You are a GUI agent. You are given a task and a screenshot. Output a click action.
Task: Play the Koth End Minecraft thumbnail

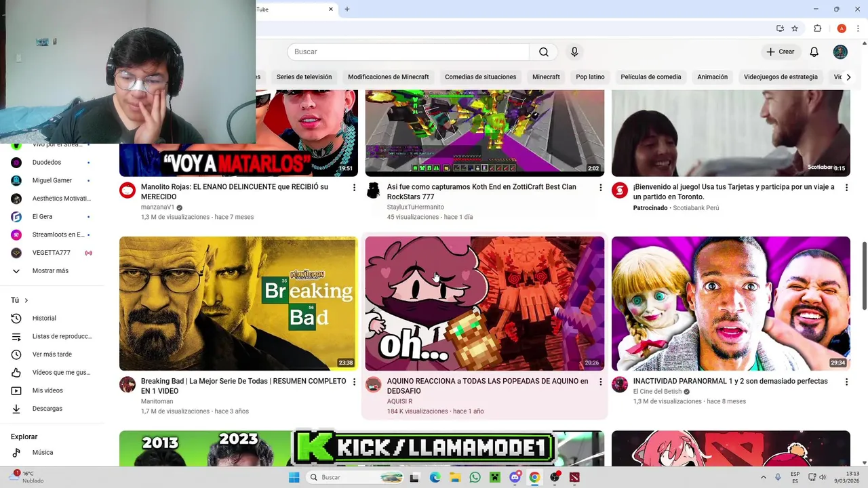coord(485,133)
